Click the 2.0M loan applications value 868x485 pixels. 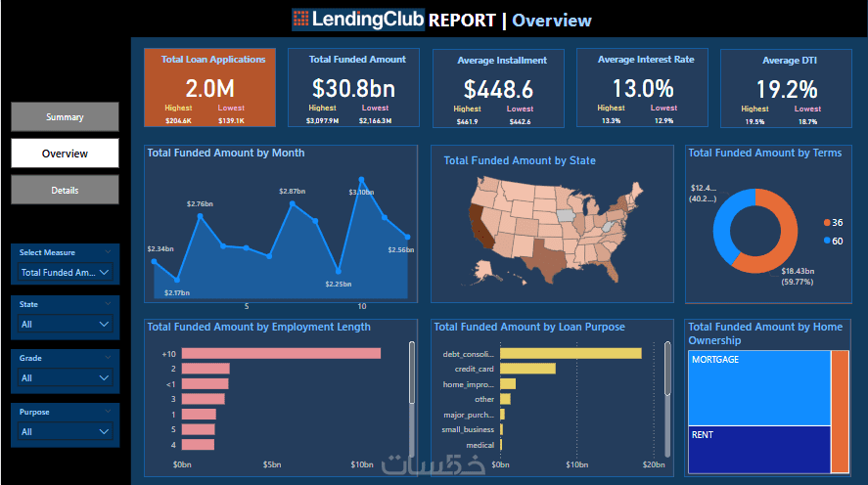coord(209,88)
